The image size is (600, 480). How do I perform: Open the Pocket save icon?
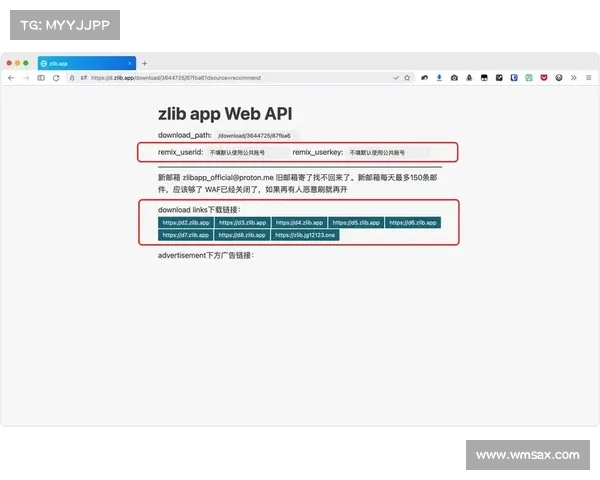[544, 78]
